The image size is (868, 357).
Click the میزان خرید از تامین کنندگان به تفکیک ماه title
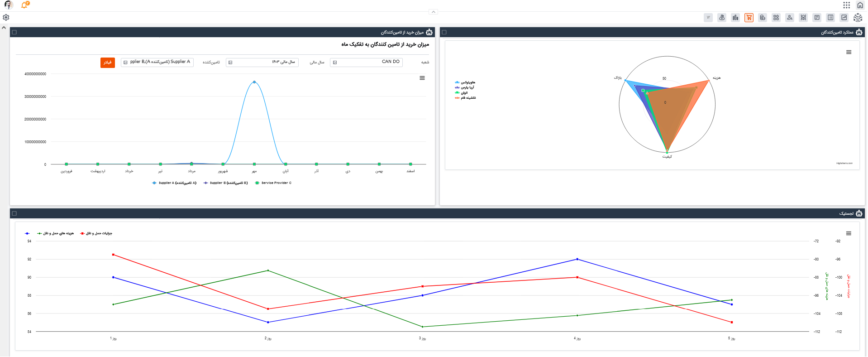[385, 44]
